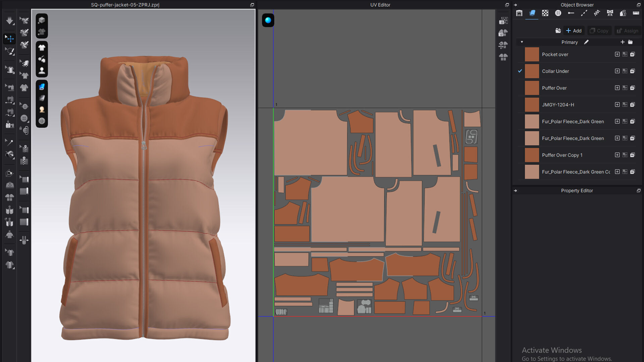Click the open-folder icon left of Add

click(x=558, y=31)
